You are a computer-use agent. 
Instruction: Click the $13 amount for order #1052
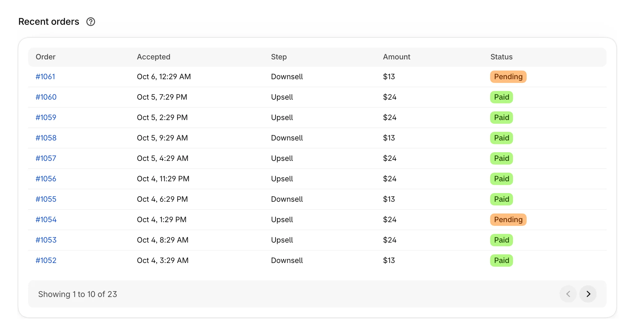pos(389,261)
